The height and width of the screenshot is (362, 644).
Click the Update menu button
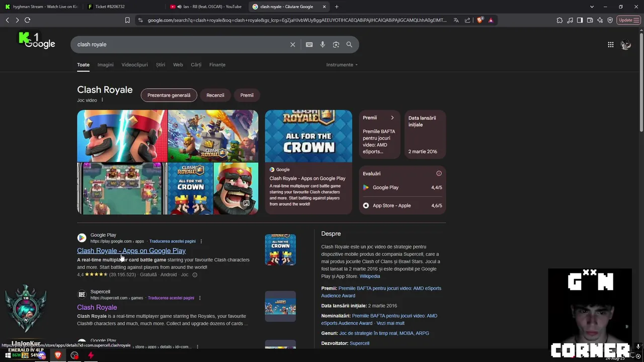tap(628, 20)
